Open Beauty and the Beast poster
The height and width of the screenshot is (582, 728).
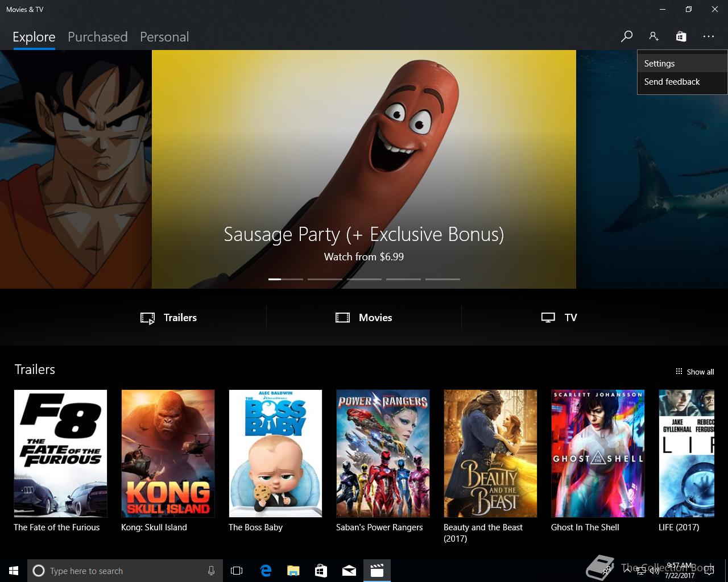click(x=490, y=454)
